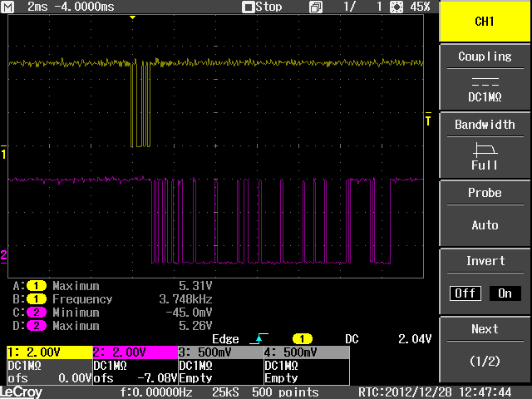Click the RTC date and time
The width and height of the screenshot is (532, 399).
coord(435,392)
